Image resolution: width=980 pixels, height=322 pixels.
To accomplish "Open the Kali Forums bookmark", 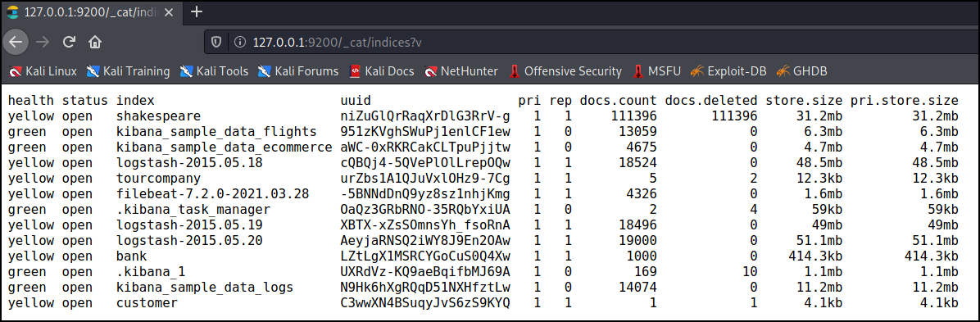I will point(297,71).
